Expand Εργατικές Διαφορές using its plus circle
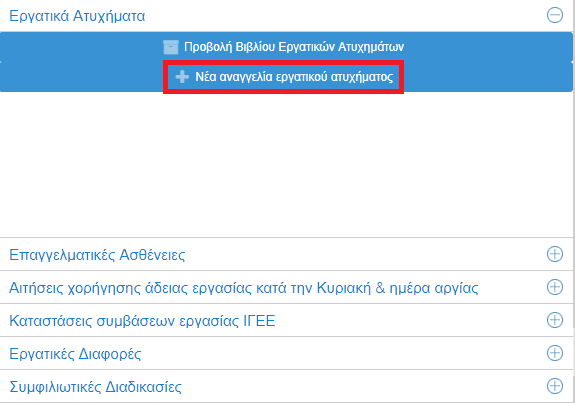 (554, 353)
